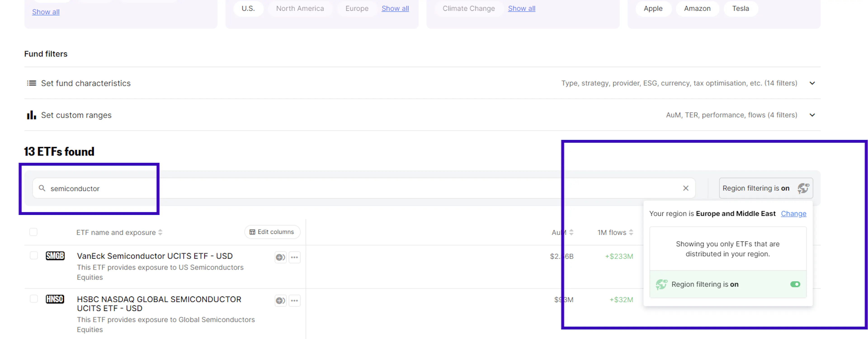The image size is (868, 339).
Task: Open the three-dots menu for VanEck Semiconductor ETF
Action: point(295,257)
